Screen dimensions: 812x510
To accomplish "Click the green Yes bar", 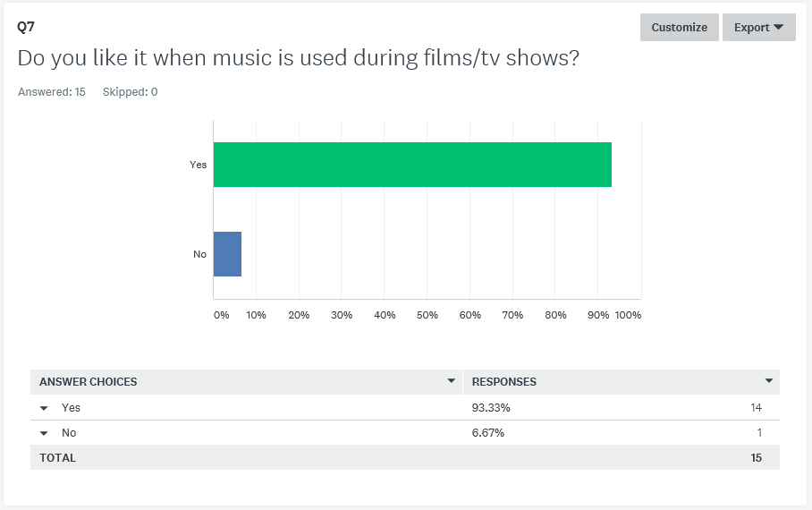I will coord(412,165).
